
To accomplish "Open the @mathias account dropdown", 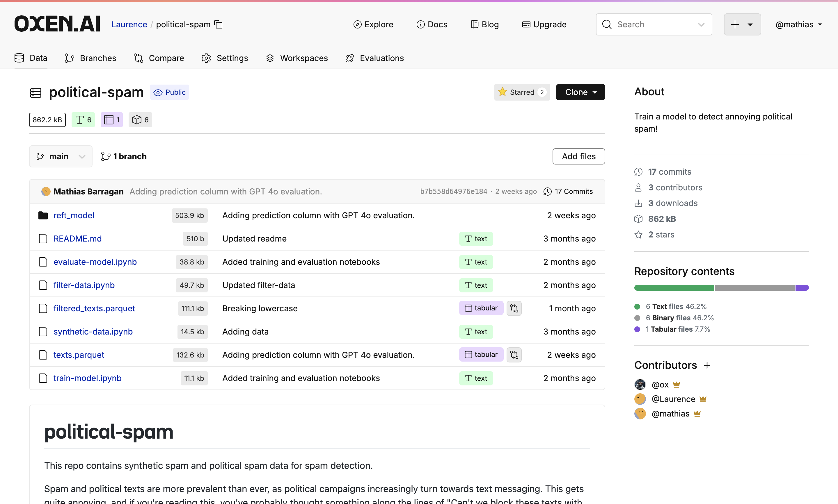I will pos(798,24).
